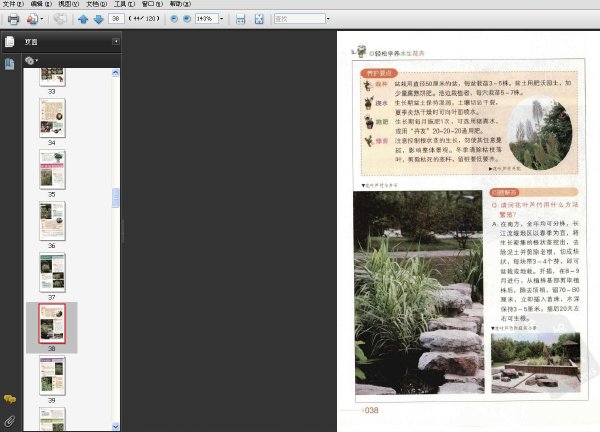Click the thumbnail panel scrollbar handle

(x=116, y=198)
